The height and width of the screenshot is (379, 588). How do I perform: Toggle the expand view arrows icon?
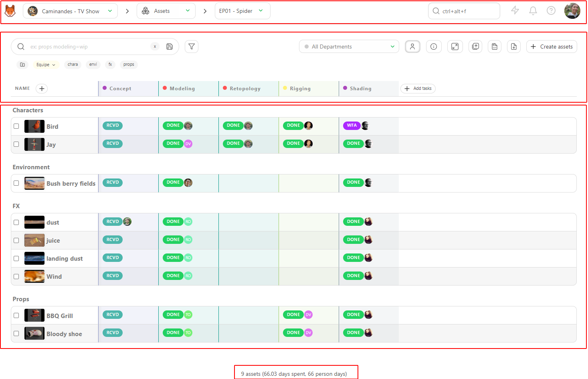click(x=455, y=47)
